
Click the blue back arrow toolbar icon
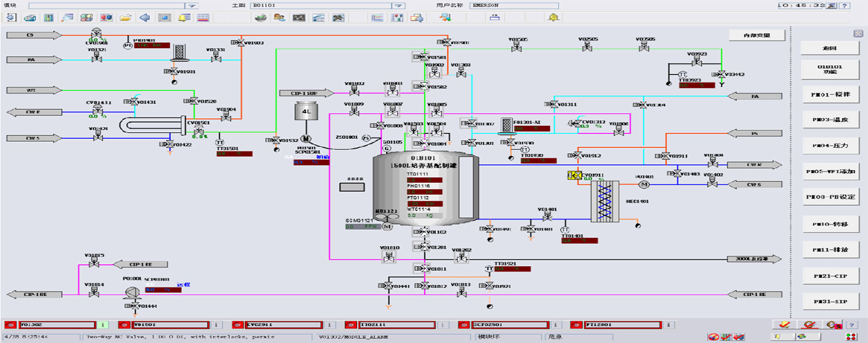(145, 18)
